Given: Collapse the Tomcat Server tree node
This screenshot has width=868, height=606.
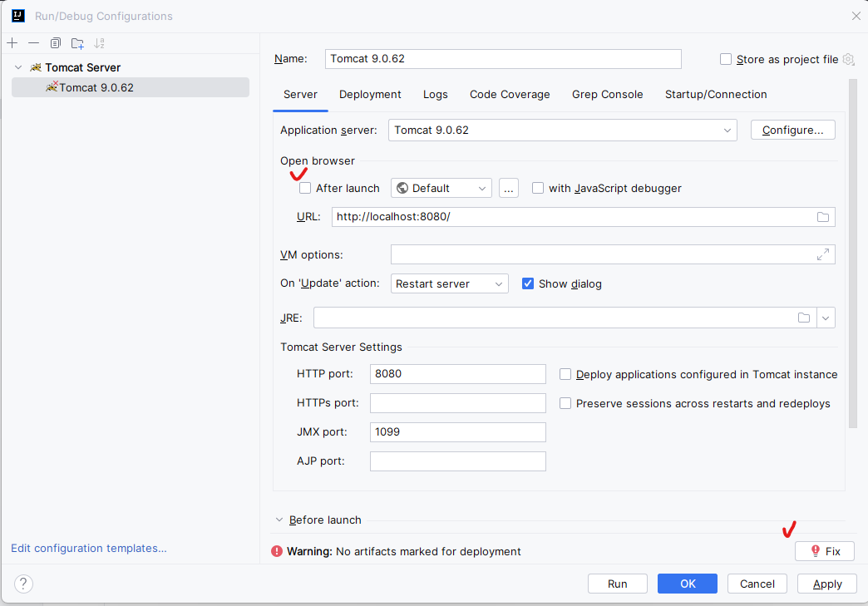Looking at the screenshot, I should point(18,67).
